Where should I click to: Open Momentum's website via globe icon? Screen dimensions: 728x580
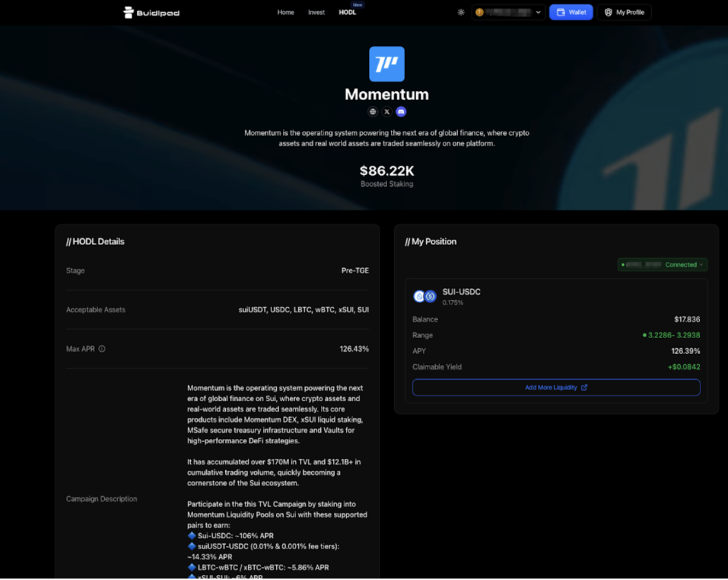point(372,112)
